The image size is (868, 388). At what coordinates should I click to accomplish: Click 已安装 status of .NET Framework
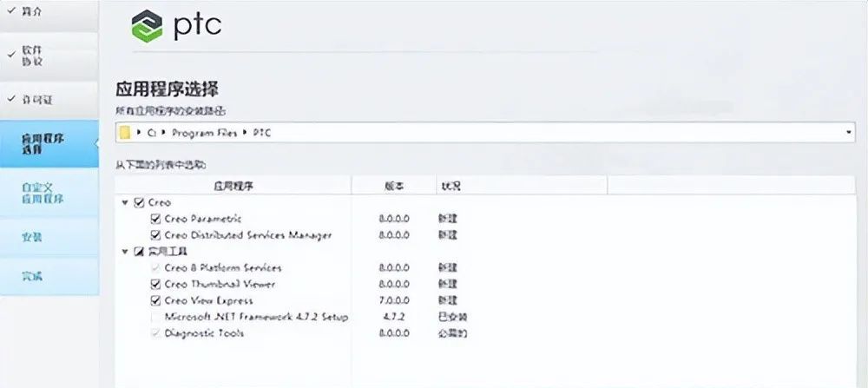pyautogui.click(x=453, y=317)
